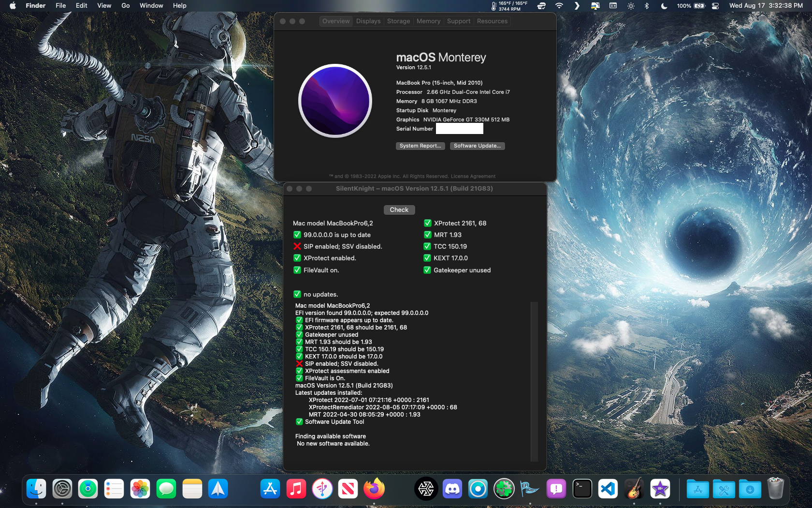Open the Go menu
Viewport: 812px width, 508px height.
[x=126, y=6]
